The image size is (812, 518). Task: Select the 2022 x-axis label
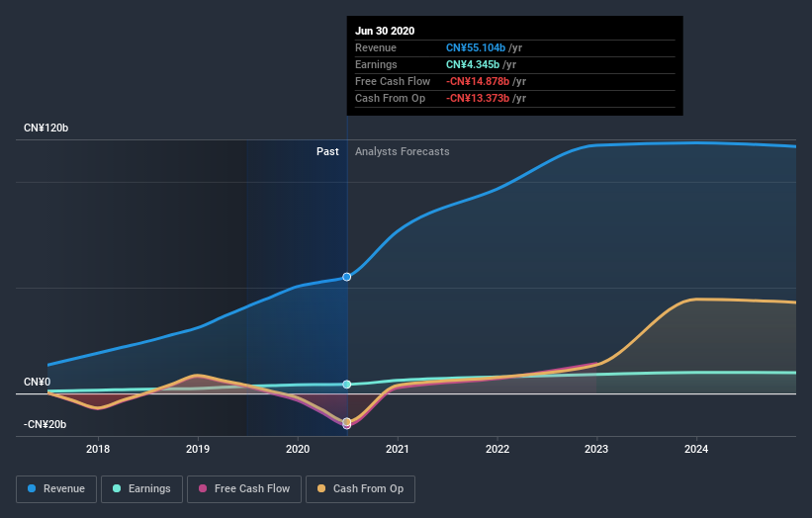pyautogui.click(x=497, y=449)
